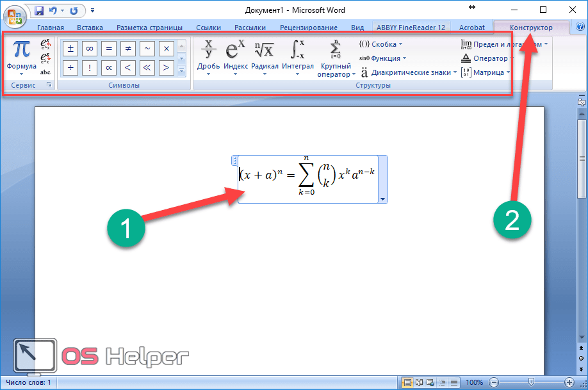
Task: Expand the Скобка (Bracket) dropdown
Action: [x=380, y=44]
